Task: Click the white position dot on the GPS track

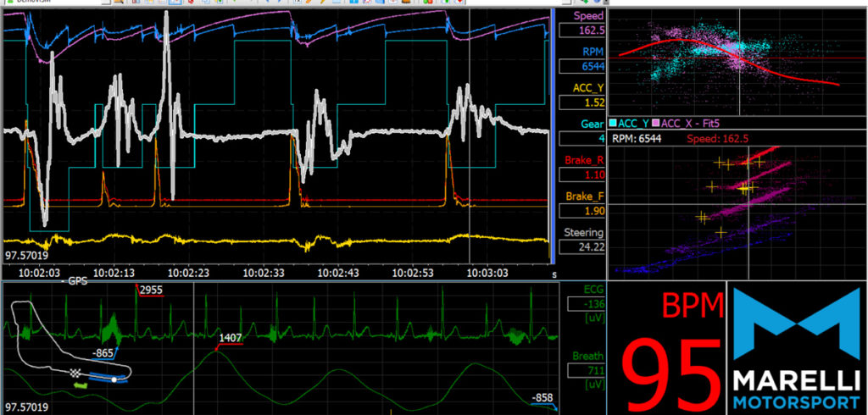Action: [114, 379]
